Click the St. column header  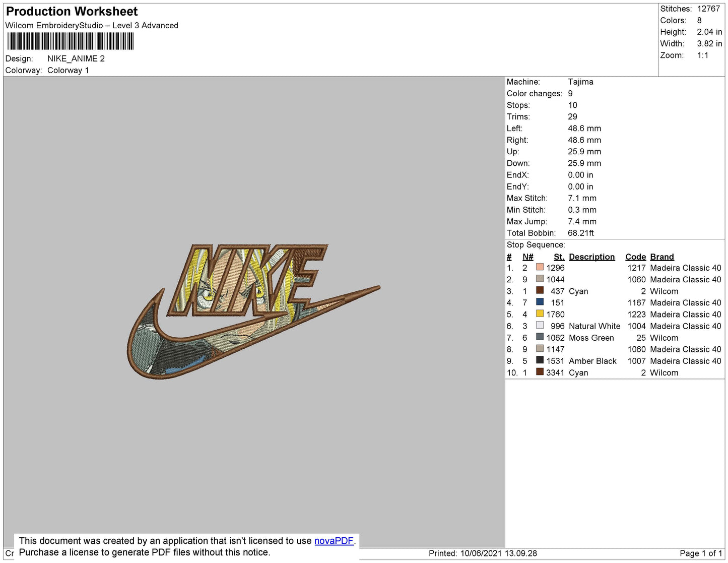(x=559, y=257)
